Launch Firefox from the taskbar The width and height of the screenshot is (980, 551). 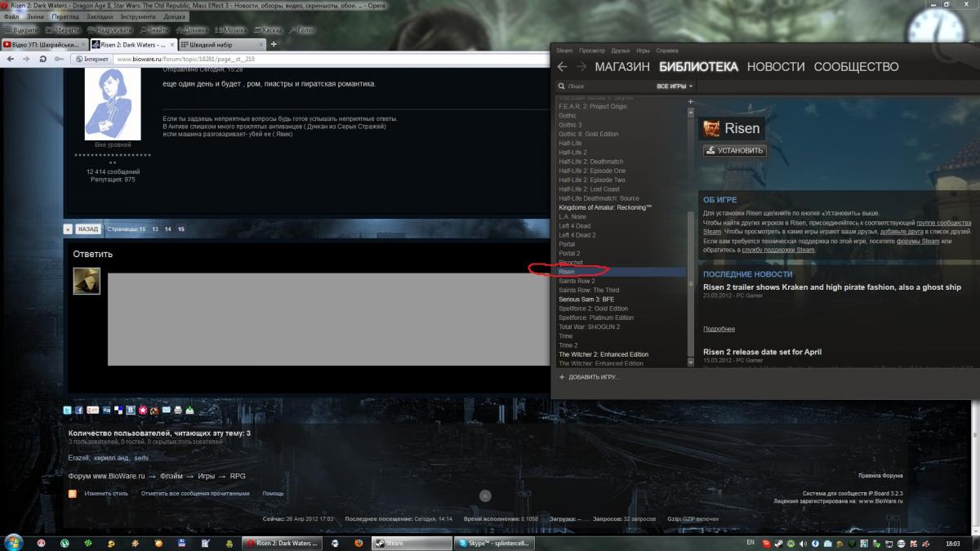pyautogui.click(x=359, y=543)
